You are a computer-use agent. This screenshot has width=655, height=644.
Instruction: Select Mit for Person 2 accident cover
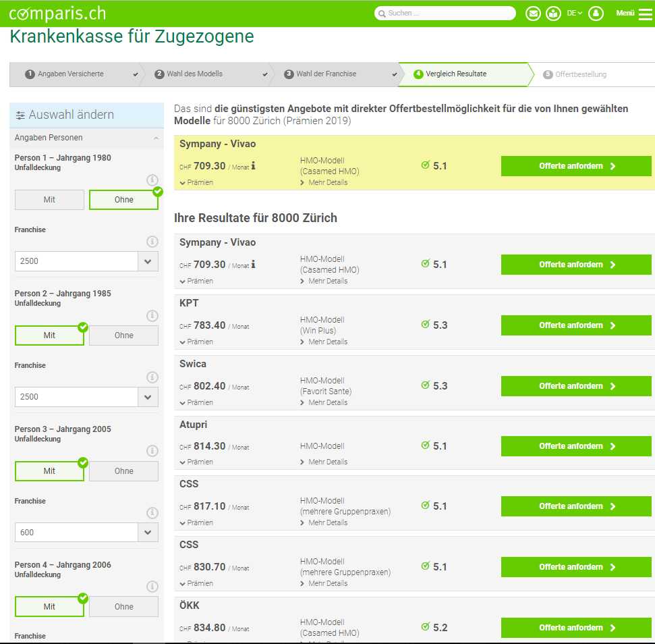[49, 336]
